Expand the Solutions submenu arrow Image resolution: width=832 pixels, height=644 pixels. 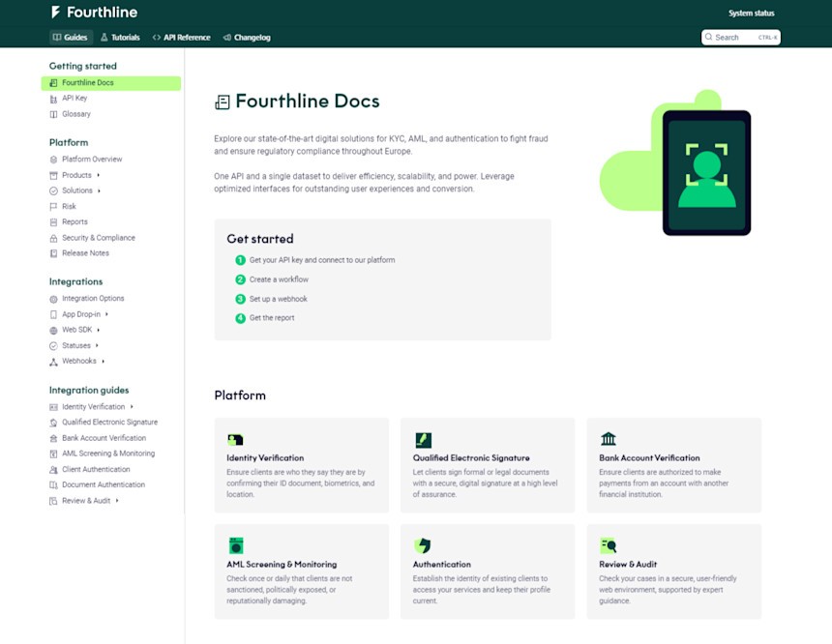click(x=100, y=190)
